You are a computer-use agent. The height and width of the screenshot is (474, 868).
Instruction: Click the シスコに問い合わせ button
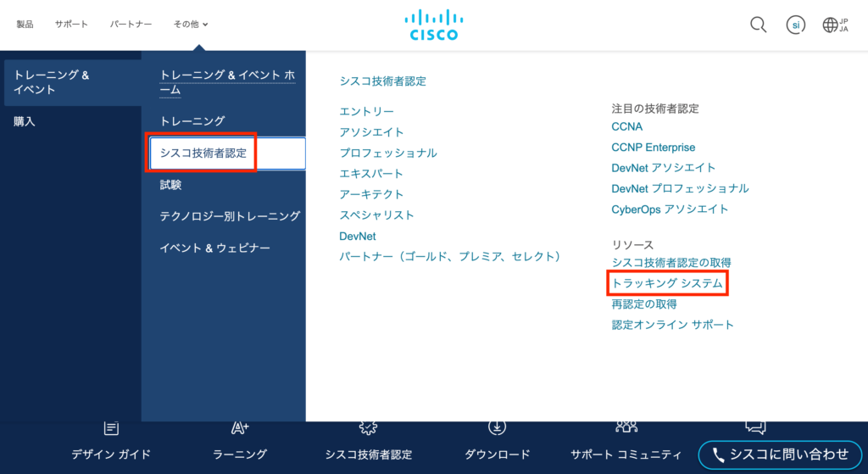coord(780,455)
